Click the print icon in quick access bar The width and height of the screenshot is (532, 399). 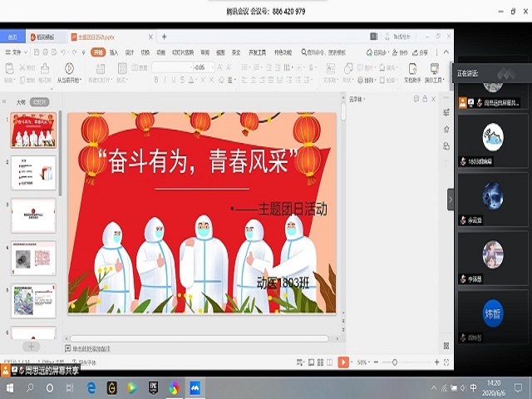point(46,52)
